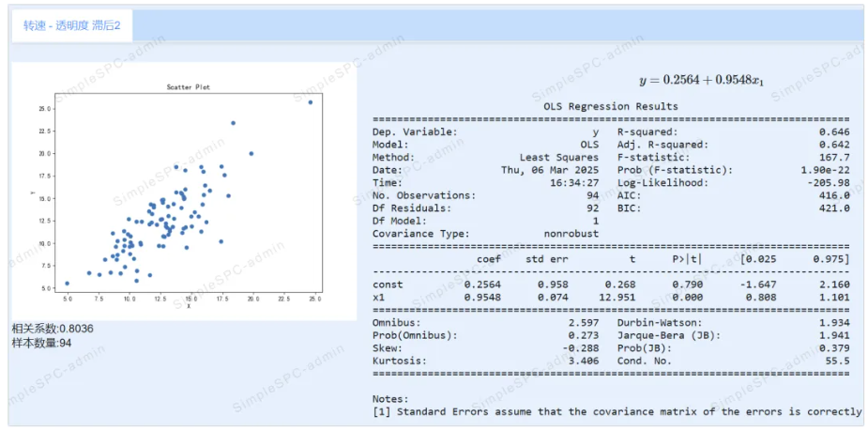Click the Notes standard errors line
Screen dimensions: 868x431
click(x=617, y=411)
